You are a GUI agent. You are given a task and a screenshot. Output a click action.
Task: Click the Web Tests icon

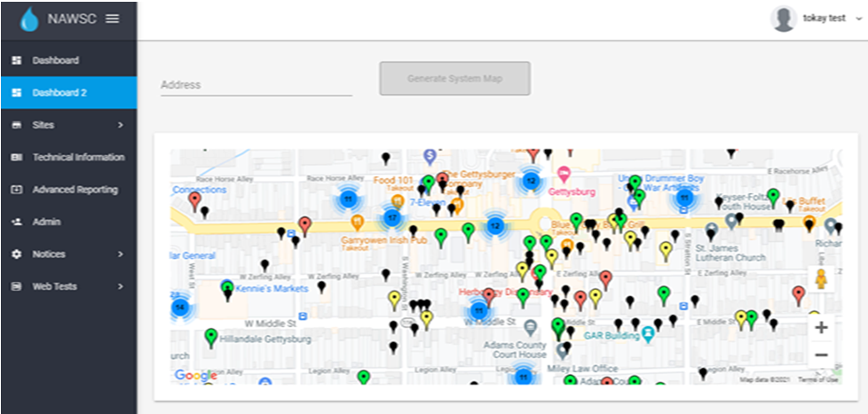pos(17,286)
